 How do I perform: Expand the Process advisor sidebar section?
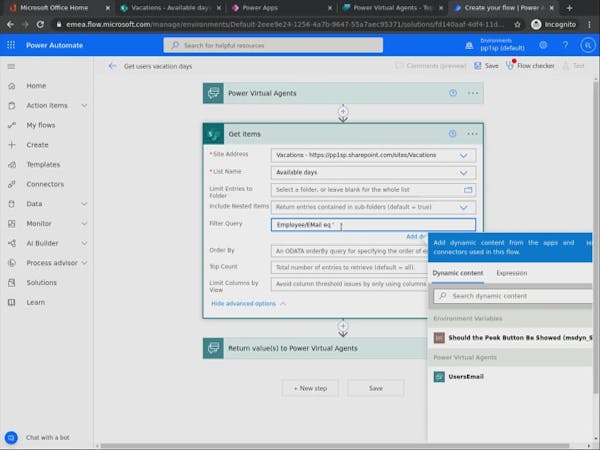coord(84,263)
